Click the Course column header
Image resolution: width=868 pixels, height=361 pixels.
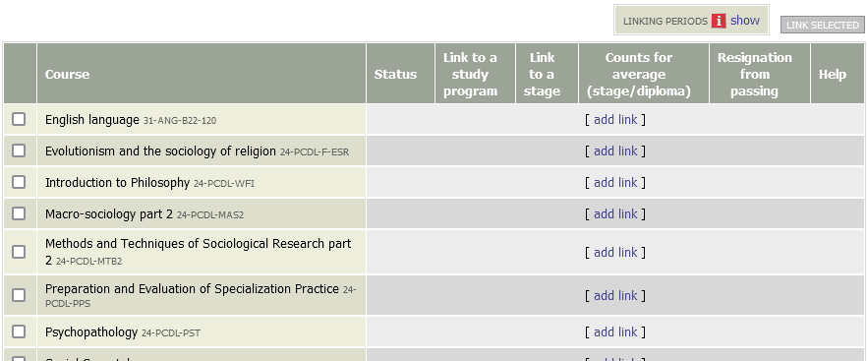67,74
